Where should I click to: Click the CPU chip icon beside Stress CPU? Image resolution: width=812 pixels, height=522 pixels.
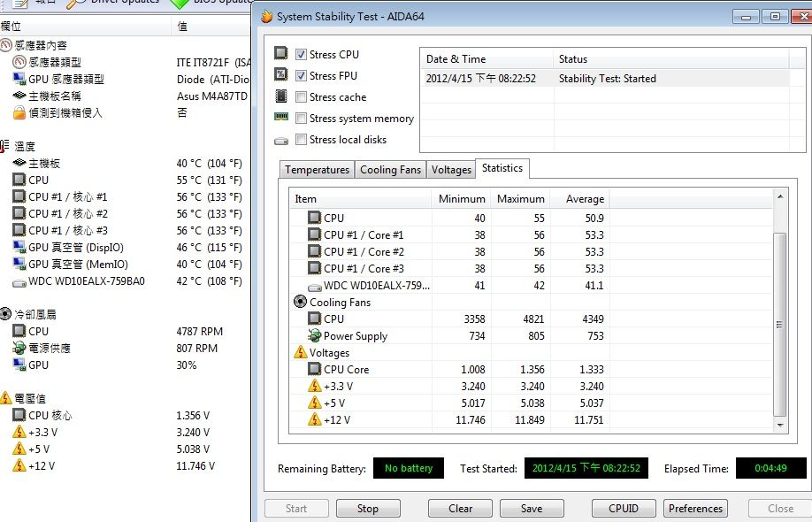coord(280,53)
